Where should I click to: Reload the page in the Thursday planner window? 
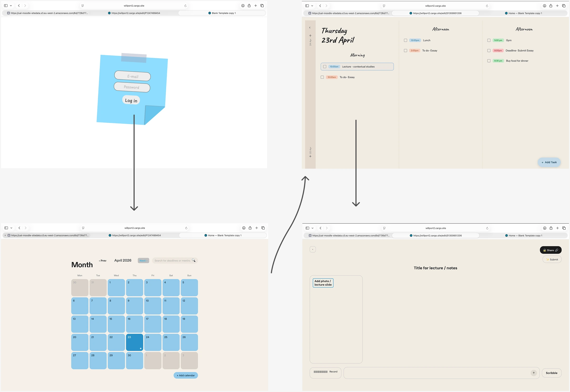487,6
